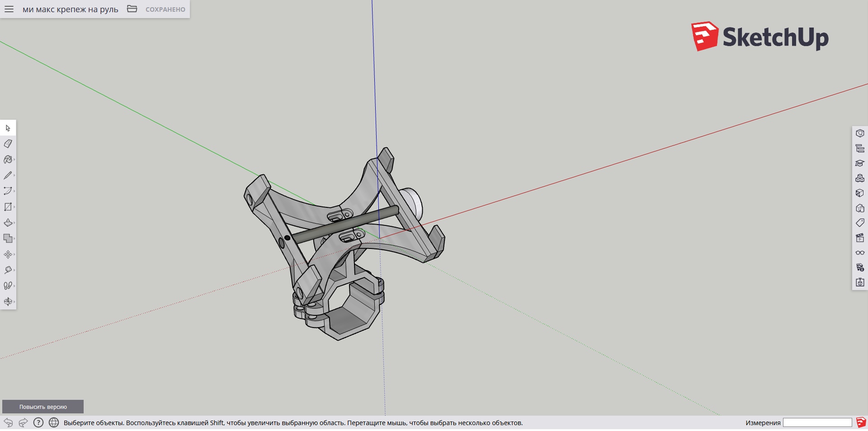This screenshot has height=431, width=868.
Task: Click the red SketchUp icon in status bar
Action: point(861,423)
